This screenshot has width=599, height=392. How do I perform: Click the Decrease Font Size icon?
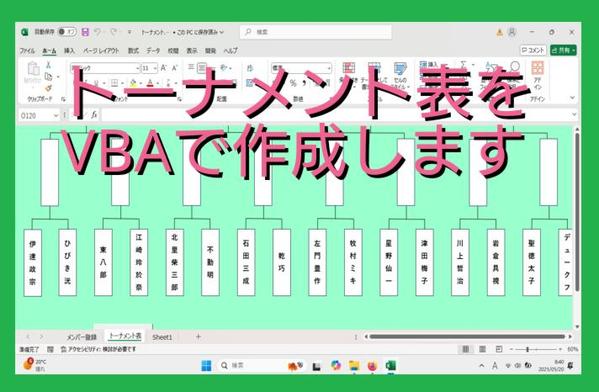(175, 68)
